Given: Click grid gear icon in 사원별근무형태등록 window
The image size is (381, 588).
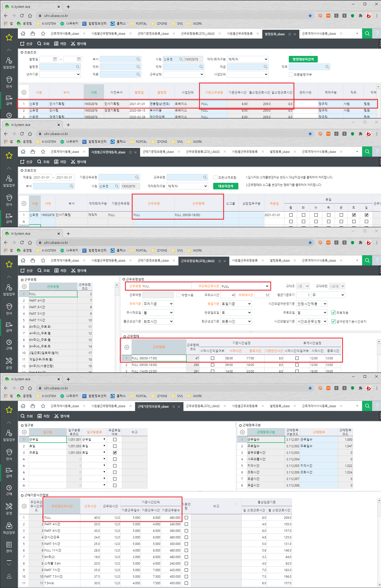Looking at the screenshot, I should (24, 203).
